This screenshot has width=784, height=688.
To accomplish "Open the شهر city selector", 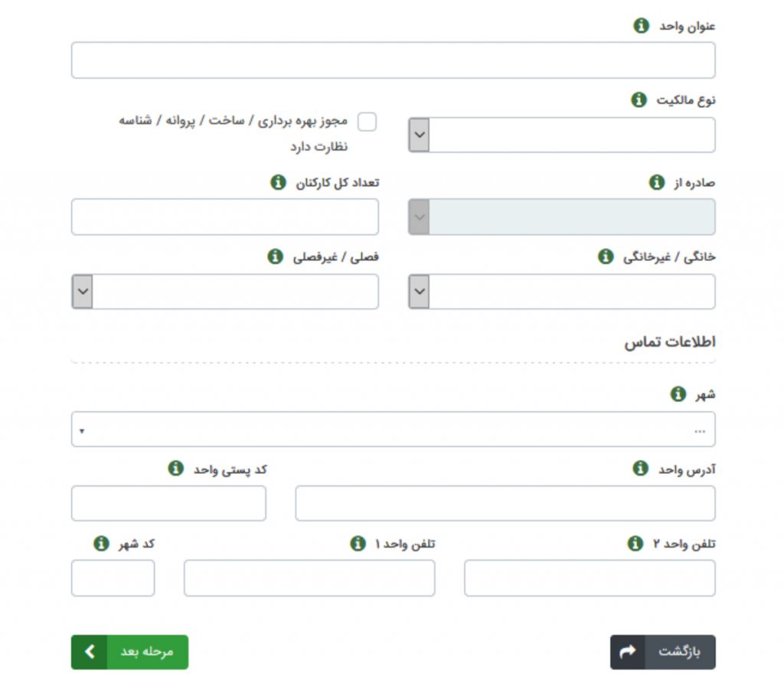I will [x=393, y=429].
